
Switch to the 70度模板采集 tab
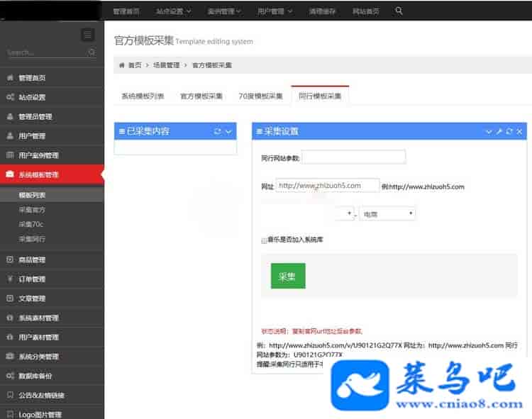tap(260, 96)
